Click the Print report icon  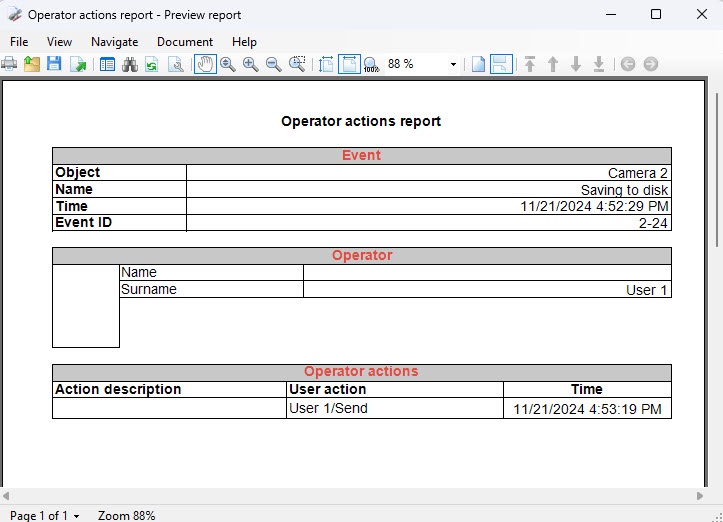[9, 64]
